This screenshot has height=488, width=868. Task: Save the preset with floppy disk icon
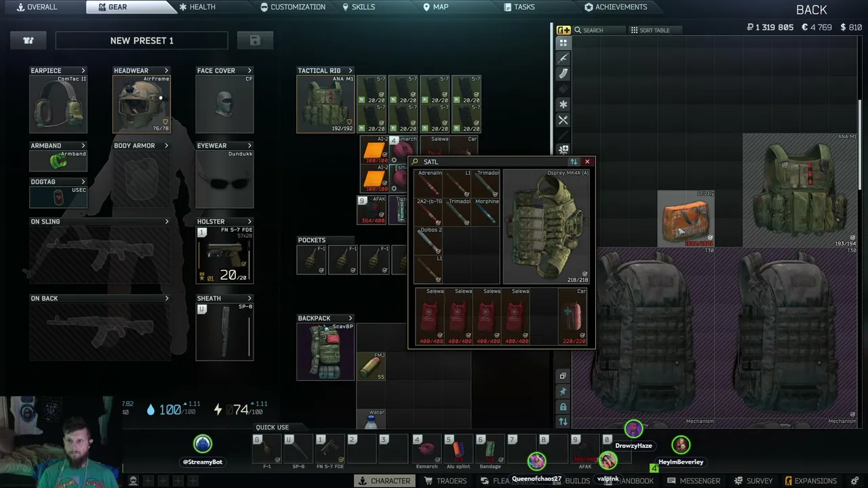(255, 41)
